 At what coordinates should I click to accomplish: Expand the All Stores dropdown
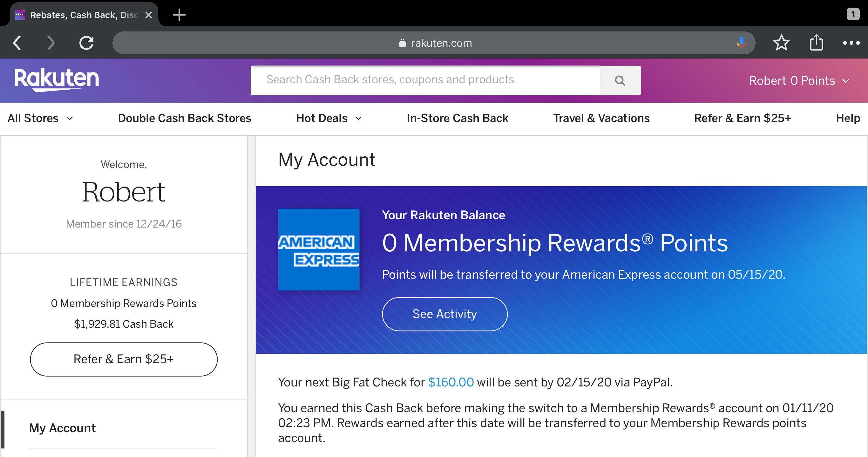click(40, 118)
